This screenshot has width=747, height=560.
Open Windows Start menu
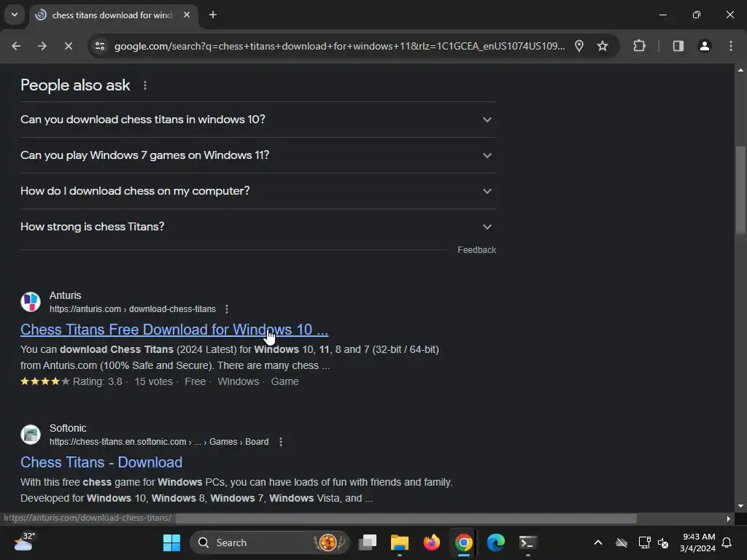(x=171, y=542)
